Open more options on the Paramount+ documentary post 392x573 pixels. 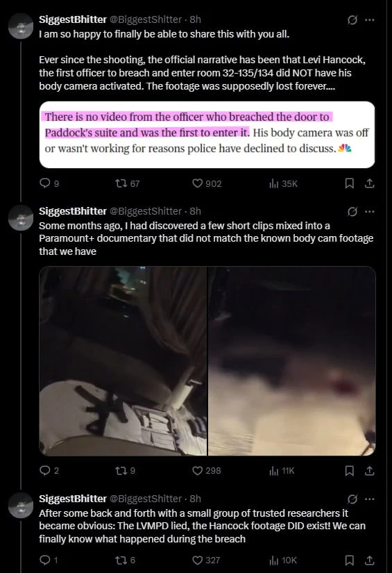(x=370, y=212)
